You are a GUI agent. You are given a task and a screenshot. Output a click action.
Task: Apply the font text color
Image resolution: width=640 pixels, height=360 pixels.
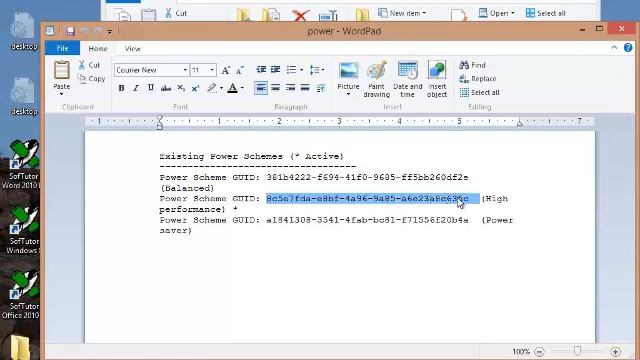click(232, 88)
